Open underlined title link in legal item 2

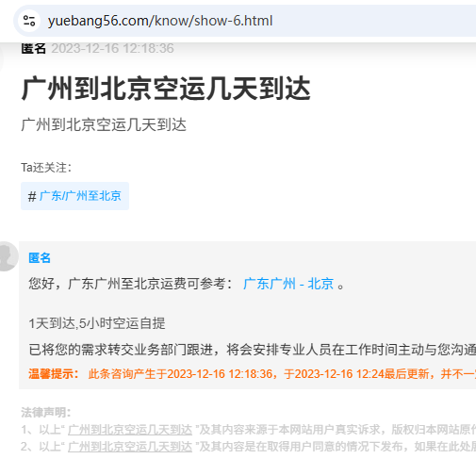tap(130, 446)
